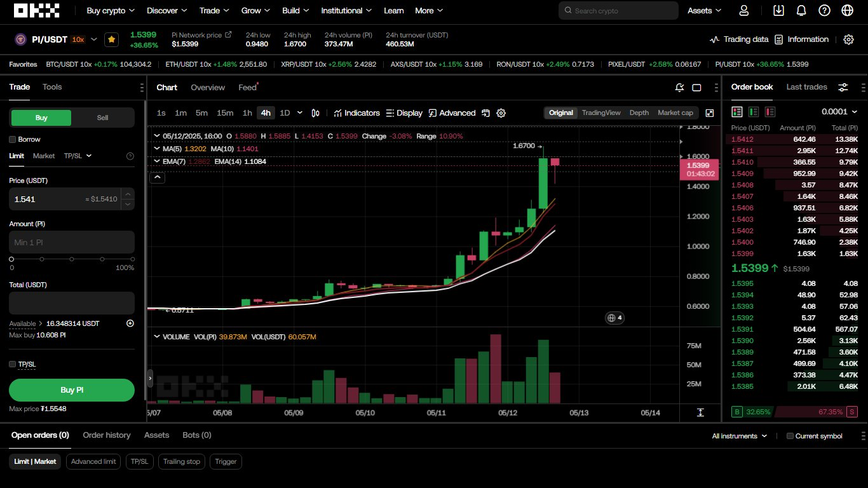Open the help question mark icon
Viewport: 868px width, 488px height.
click(x=824, y=11)
